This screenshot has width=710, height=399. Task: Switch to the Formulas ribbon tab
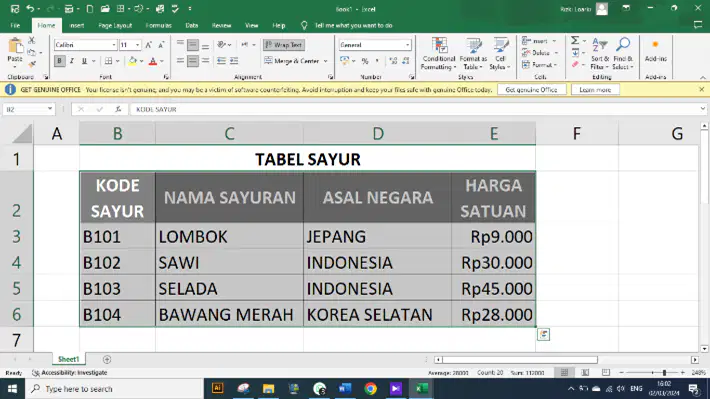(158, 25)
